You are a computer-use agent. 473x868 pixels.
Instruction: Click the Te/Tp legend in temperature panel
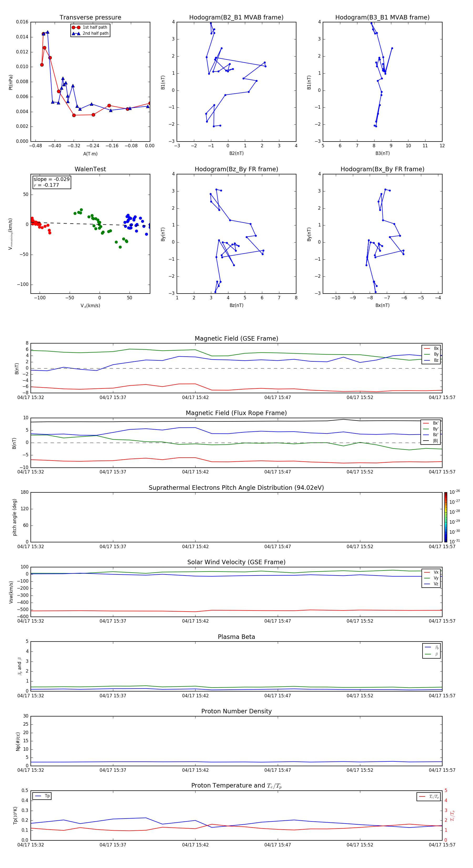click(429, 797)
